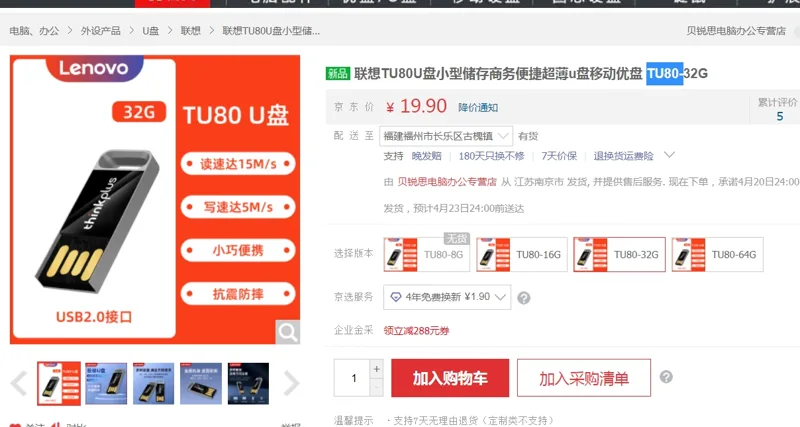This screenshot has width=800, height=427.
Task: Open the cumulative reviews count 5
Action: 780,116
